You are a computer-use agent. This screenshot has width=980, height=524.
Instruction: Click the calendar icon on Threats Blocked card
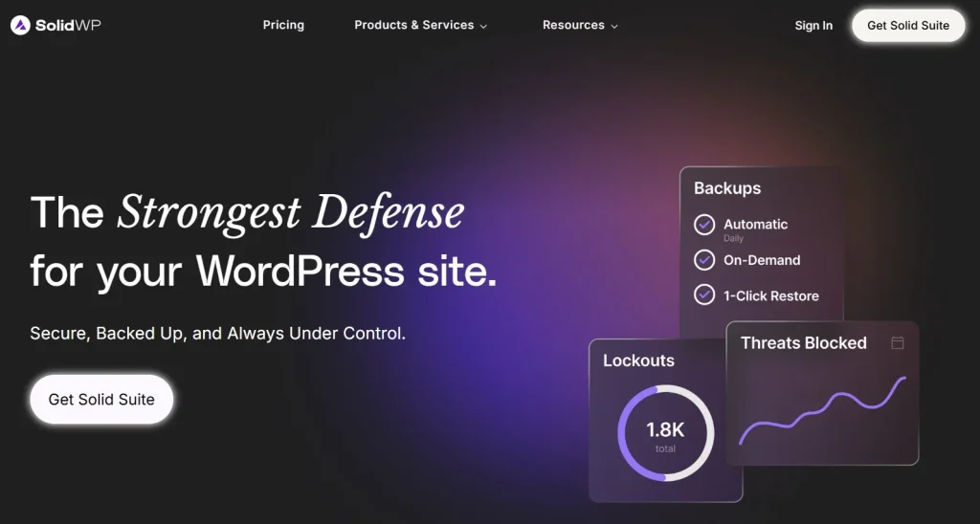tap(897, 342)
